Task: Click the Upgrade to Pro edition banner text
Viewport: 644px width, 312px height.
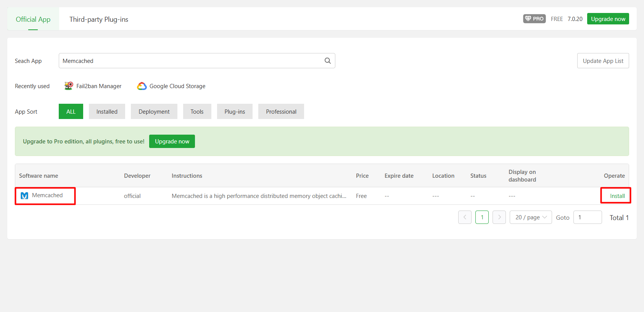Action: 84,142
